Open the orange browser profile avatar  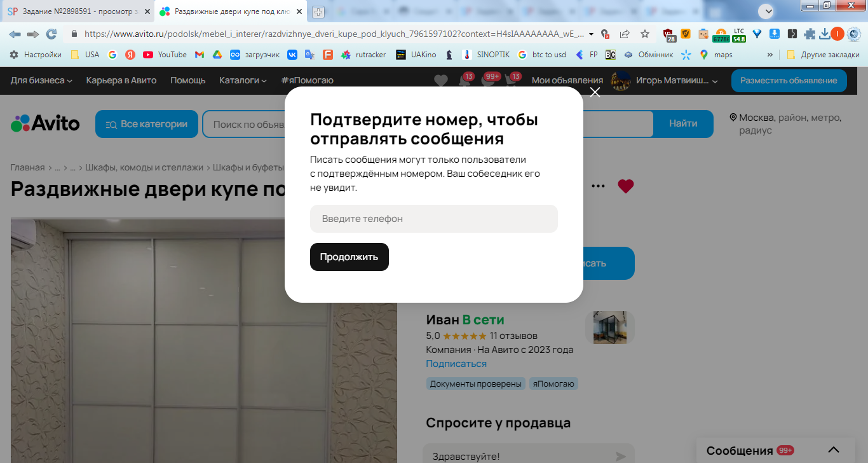[x=837, y=34]
